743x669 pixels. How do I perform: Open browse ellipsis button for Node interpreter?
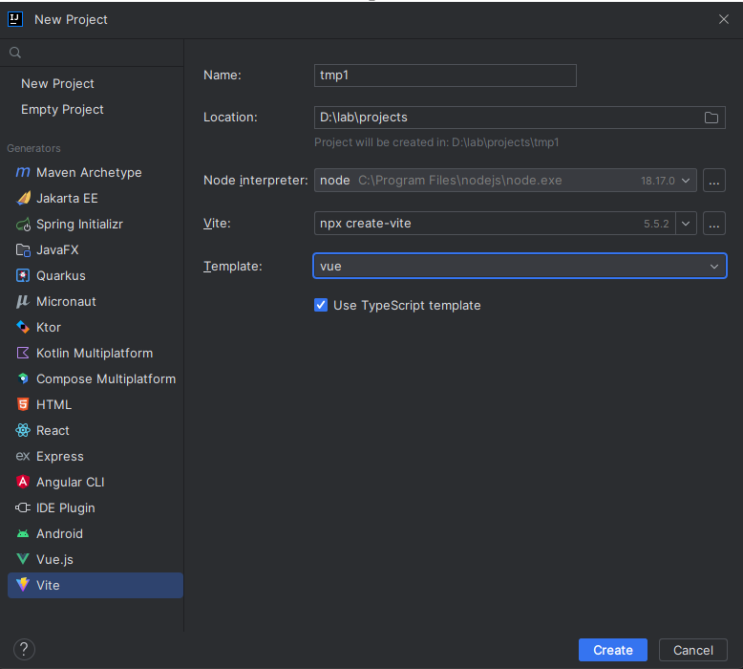[x=714, y=181]
